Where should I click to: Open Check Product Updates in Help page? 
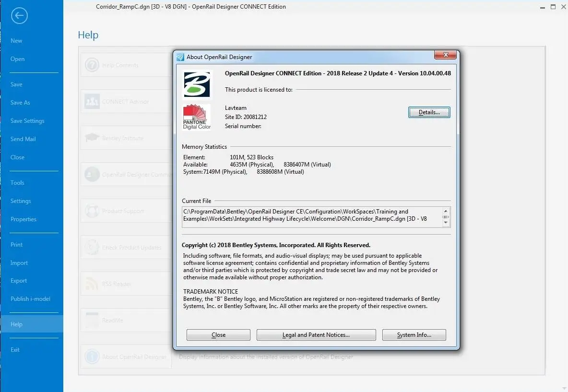pos(126,247)
